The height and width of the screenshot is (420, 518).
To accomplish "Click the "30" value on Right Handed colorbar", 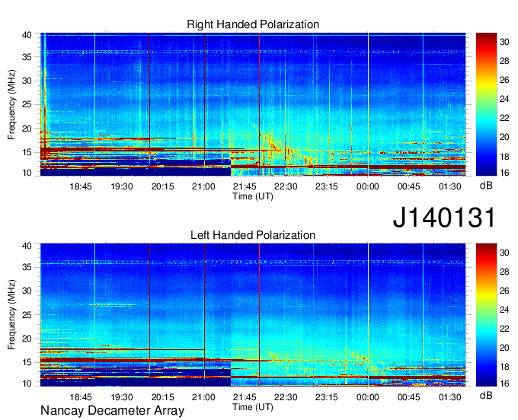I will [x=504, y=42].
